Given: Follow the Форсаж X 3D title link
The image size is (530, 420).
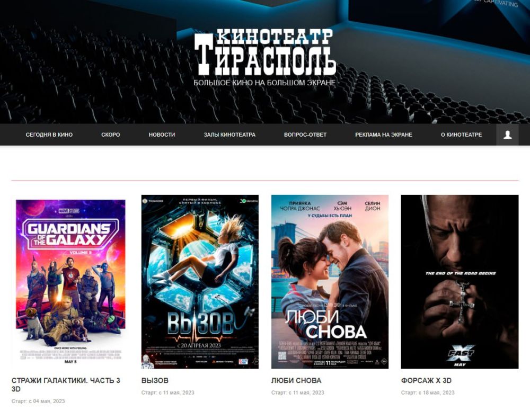Looking at the screenshot, I should [x=426, y=380].
